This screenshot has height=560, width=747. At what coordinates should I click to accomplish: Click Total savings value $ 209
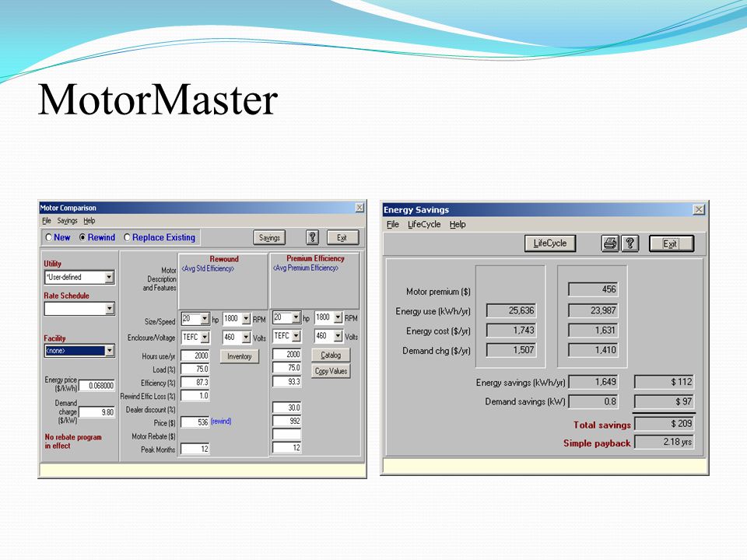tap(664, 423)
